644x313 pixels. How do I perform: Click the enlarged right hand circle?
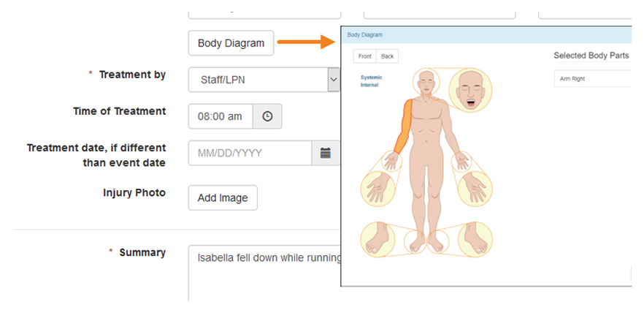(x=378, y=189)
